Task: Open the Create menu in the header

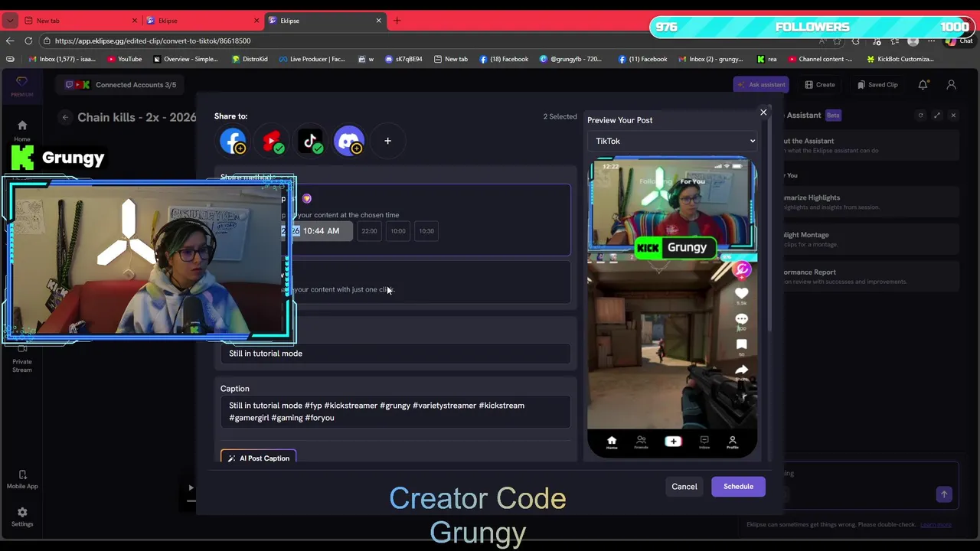Action: 820,85
